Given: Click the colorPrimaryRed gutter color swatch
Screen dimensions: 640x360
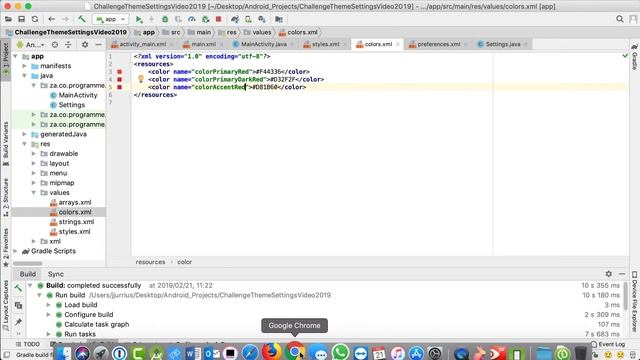Looking at the screenshot, I should pyautogui.click(x=120, y=72).
